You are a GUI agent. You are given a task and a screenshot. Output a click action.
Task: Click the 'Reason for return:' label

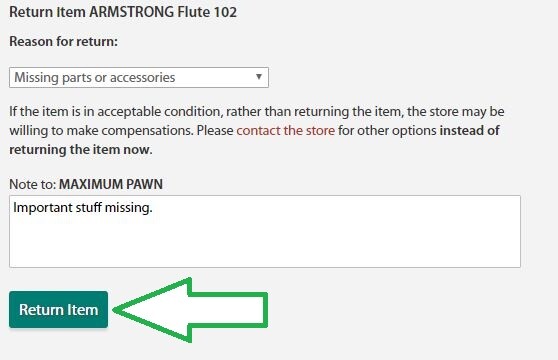point(63,42)
